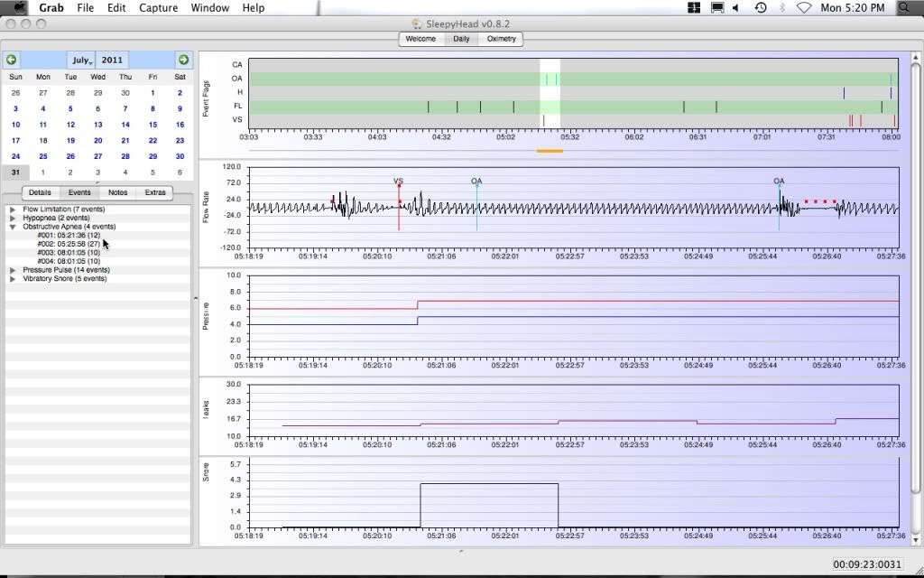Select July 20 in the calendar
This screenshot has width=924, height=578.
pyautogui.click(x=97, y=140)
